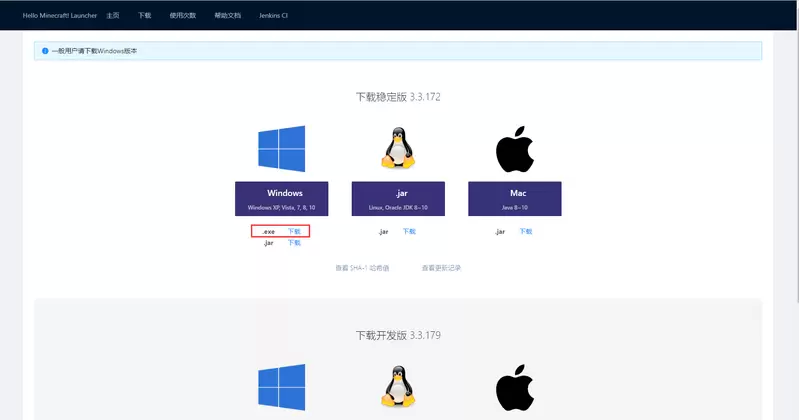
Task: Click the info icon in the notice banner
Action: click(x=45, y=51)
